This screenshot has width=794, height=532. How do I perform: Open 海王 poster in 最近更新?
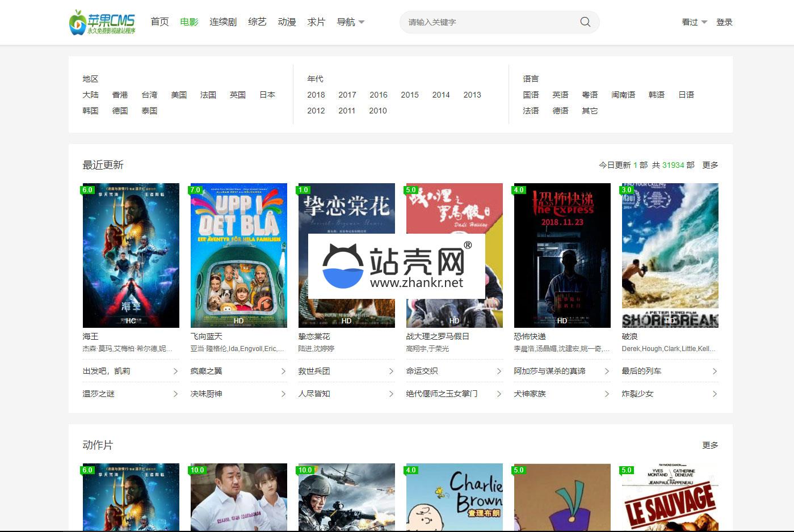tap(131, 255)
